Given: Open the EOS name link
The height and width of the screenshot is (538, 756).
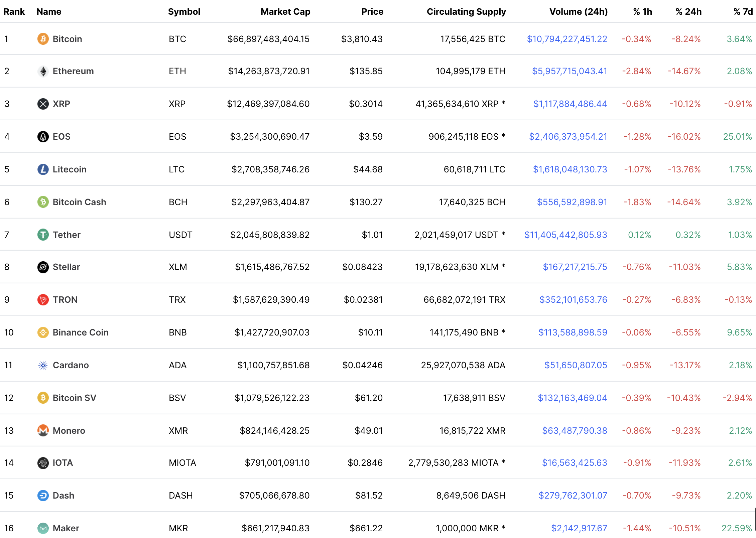Looking at the screenshot, I should point(61,137).
